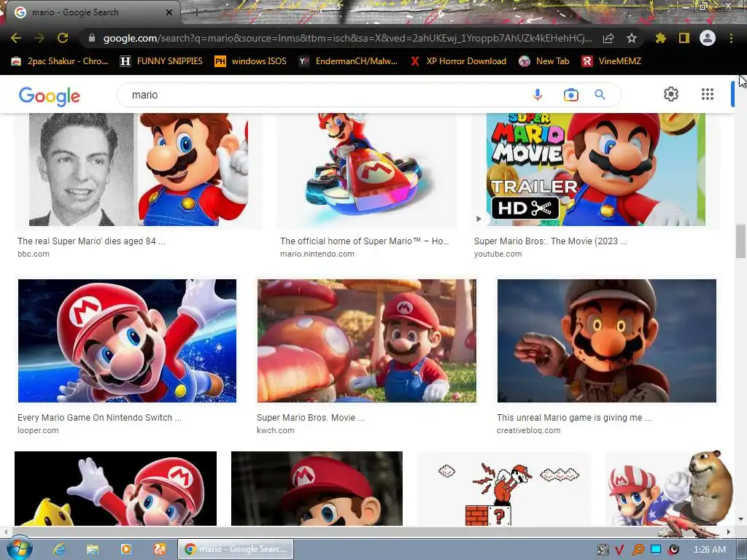The image size is (747, 560).
Task: Toggle the Chrome side panel
Action: point(684,38)
